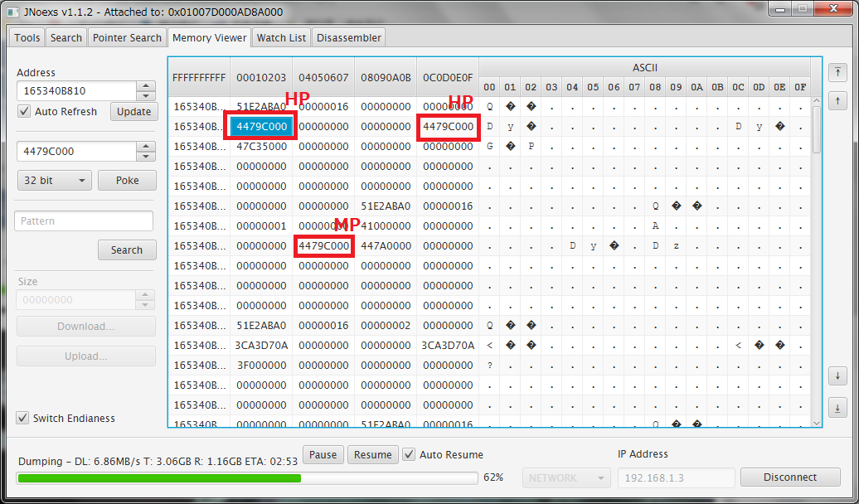Move memory view up one page
The image size is (859, 504).
tap(837, 101)
